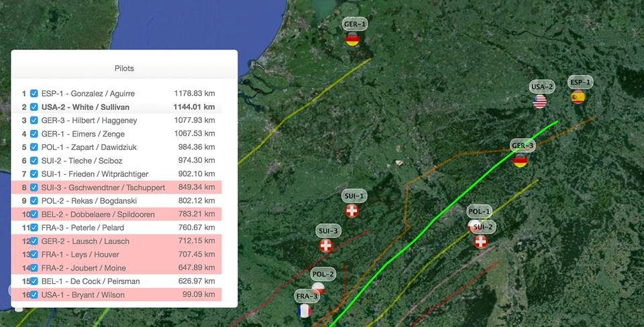The height and width of the screenshot is (327, 644).
Task: Click the SUI-1 Swiss flag marker
Action: pyautogui.click(x=352, y=211)
